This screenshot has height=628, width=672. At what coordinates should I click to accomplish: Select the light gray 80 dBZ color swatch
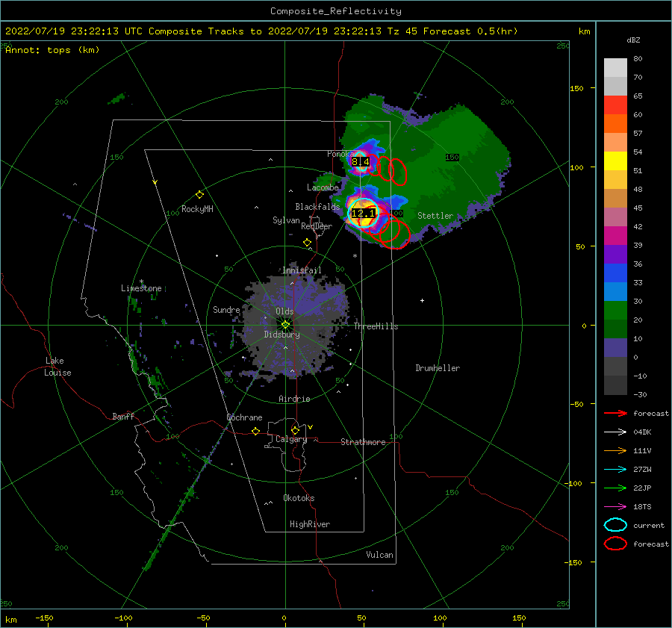click(615, 67)
